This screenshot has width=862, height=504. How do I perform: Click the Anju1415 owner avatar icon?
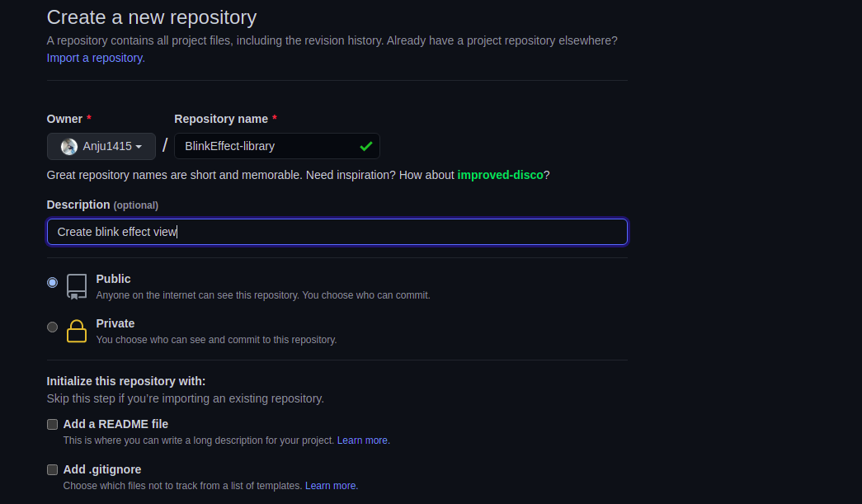[69, 147]
